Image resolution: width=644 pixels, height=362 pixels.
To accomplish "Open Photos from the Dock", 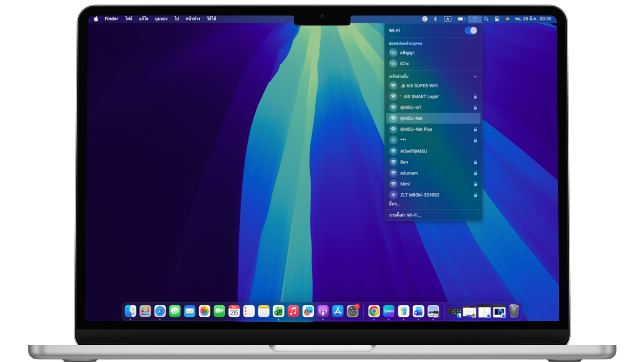I will click(204, 311).
